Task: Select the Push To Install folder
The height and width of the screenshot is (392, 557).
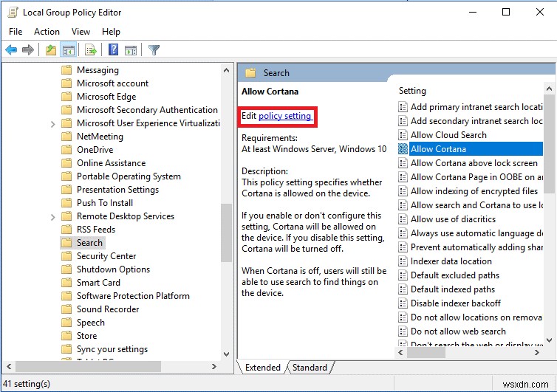Action: point(105,203)
